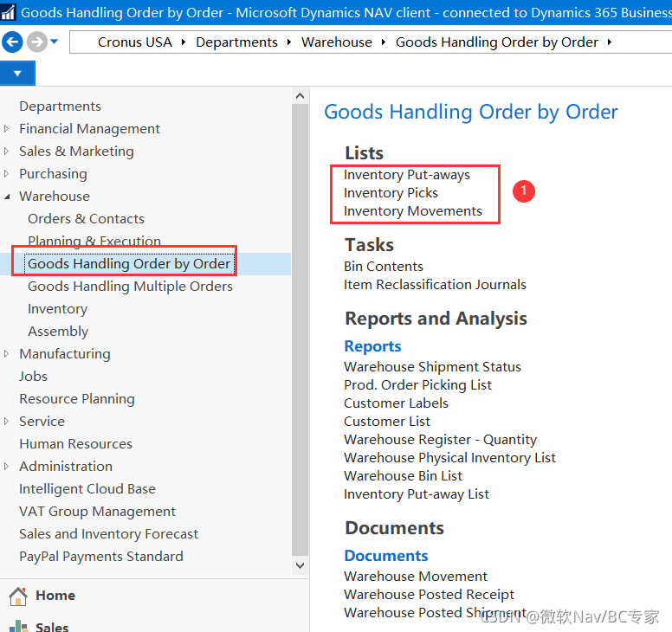672x632 pixels.
Task: Open Bin Contents task
Action: coord(383,266)
